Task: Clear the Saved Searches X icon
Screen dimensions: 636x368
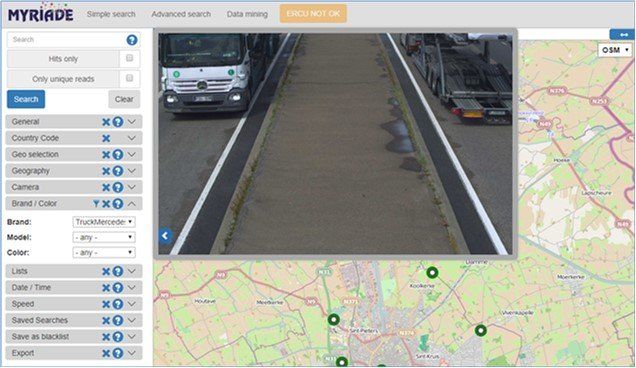Action: coord(106,321)
